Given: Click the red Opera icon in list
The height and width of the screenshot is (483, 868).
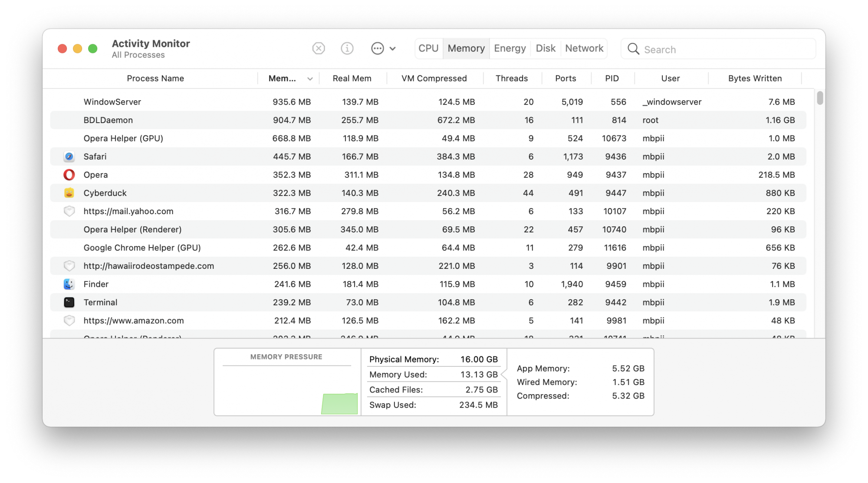Looking at the screenshot, I should 69,175.
